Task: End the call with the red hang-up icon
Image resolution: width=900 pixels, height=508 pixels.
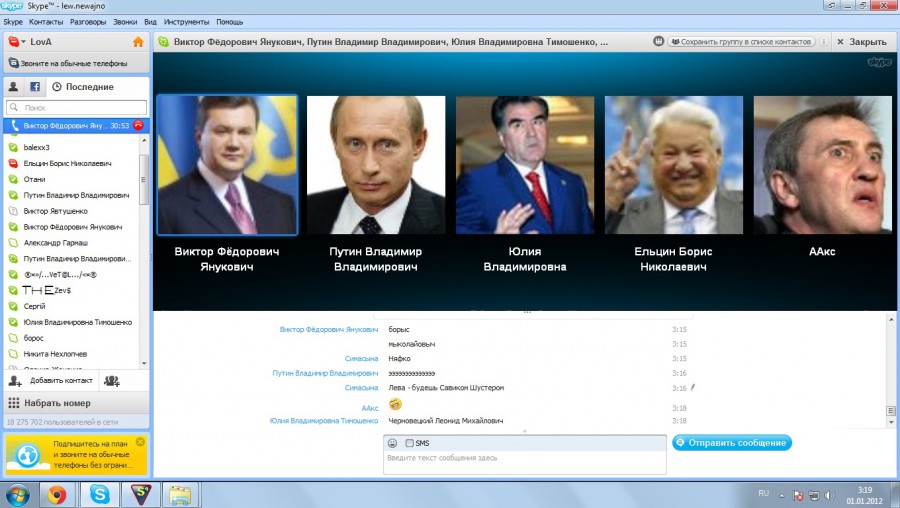Action: 138,126
